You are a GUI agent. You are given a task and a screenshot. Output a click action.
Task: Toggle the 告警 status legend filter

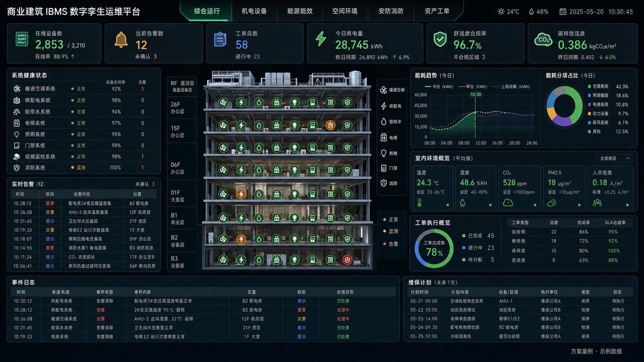(390, 244)
